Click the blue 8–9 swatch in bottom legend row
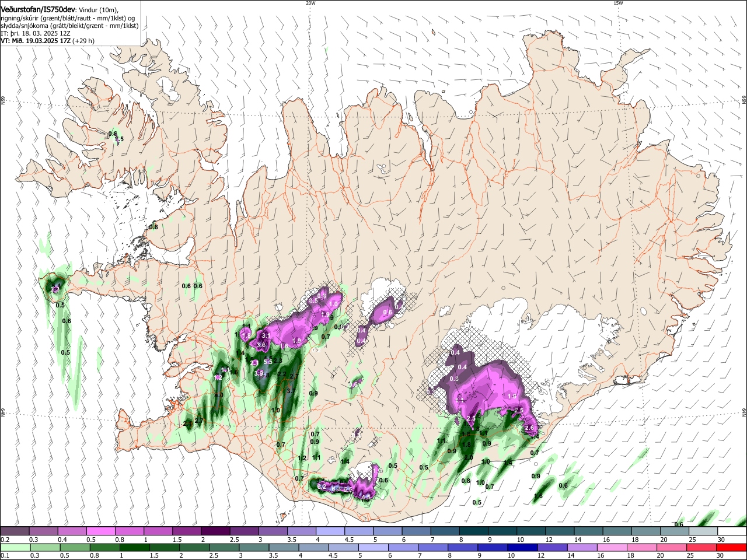The width and height of the screenshot is (747, 560). (463, 548)
